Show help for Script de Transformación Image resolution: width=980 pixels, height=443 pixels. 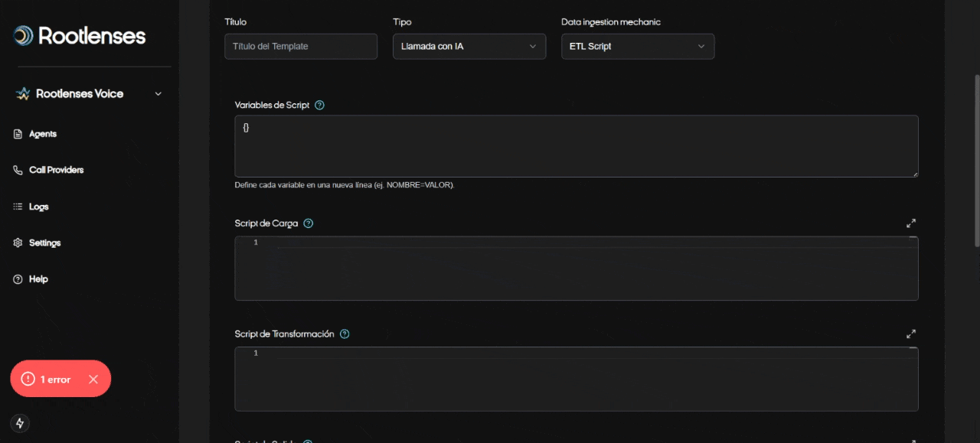coord(345,334)
